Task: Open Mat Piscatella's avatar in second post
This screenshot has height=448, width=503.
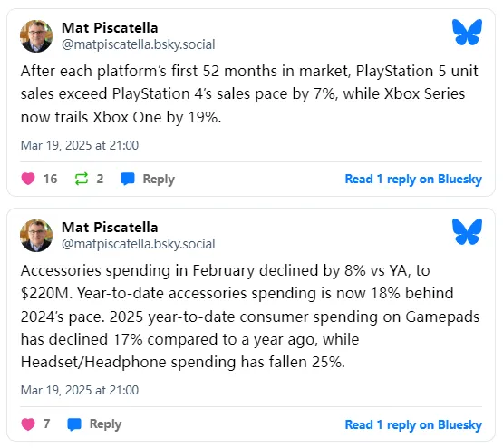Action: [36, 236]
